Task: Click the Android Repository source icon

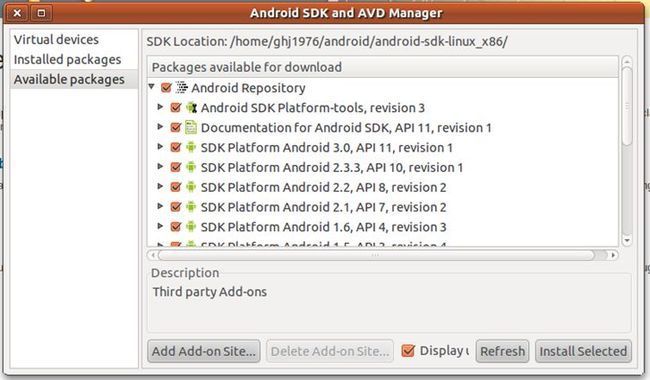Action: tap(181, 87)
